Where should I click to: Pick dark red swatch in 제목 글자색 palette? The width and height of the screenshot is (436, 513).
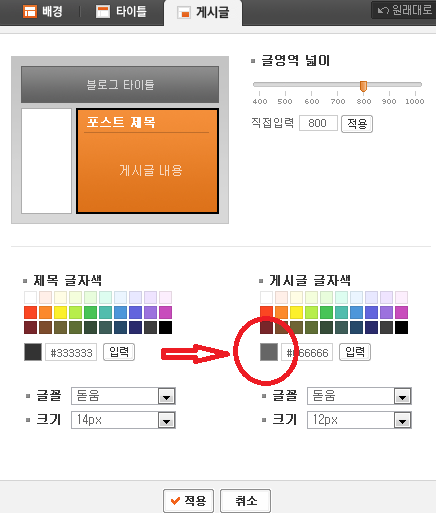[x=31, y=328]
